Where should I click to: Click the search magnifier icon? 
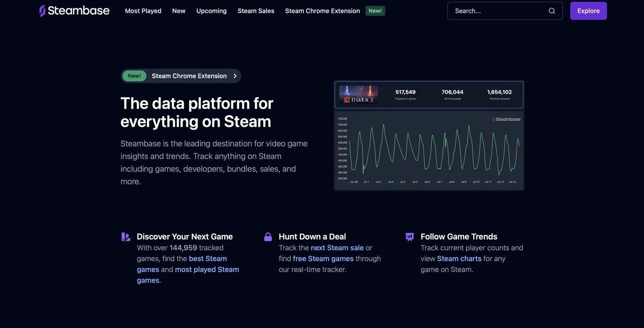(551, 11)
